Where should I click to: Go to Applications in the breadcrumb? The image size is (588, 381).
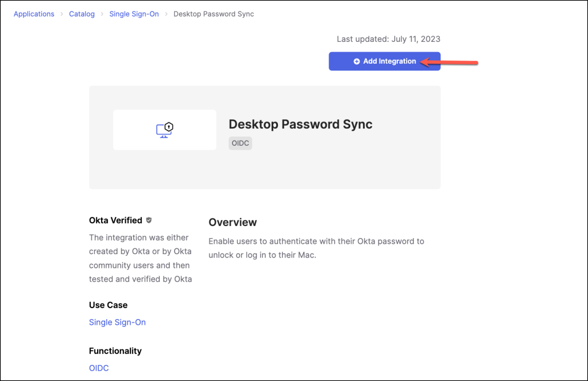pyautogui.click(x=34, y=14)
